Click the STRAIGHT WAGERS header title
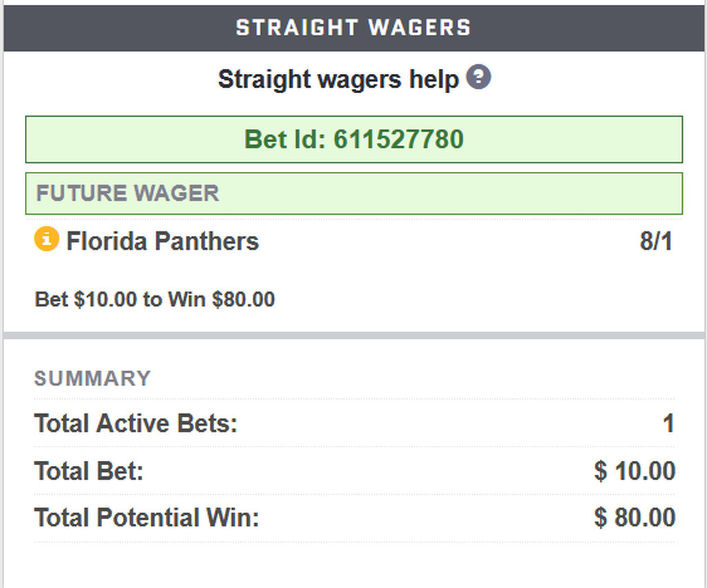 [x=353, y=28]
